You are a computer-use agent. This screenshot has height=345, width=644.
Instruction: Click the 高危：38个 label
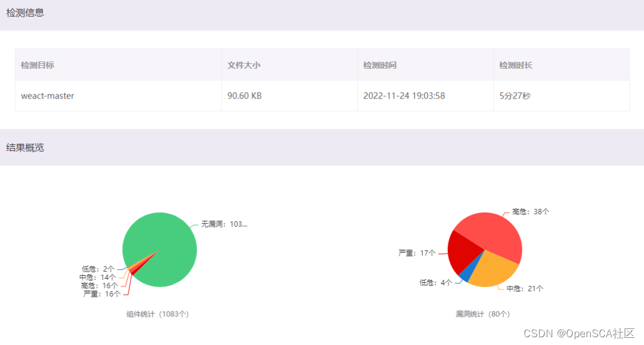coord(531,212)
